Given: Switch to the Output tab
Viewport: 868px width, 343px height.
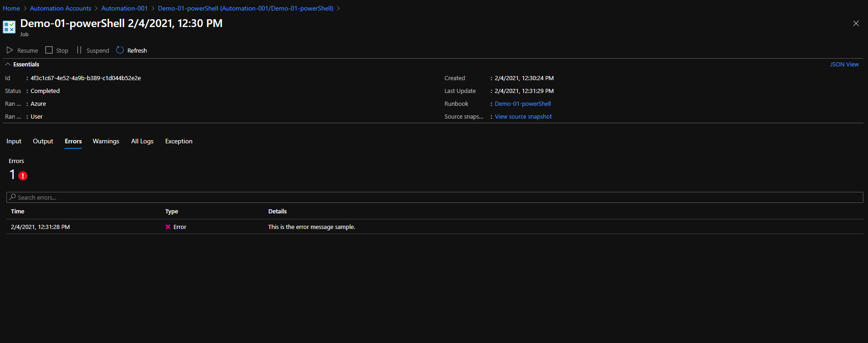Looking at the screenshot, I should (x=43, y=141).
